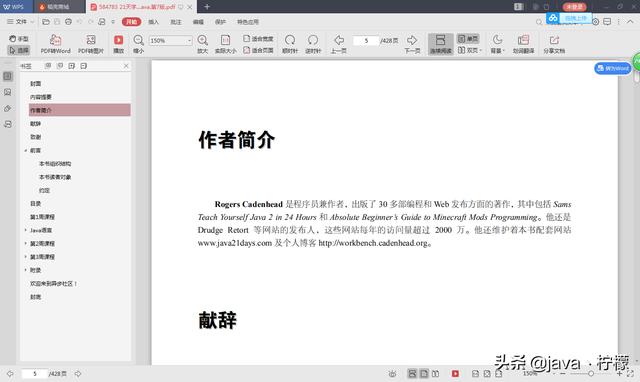Open the PDF转图片 converter
Viewport: 640px width, 382px height.
click(91, 44)
